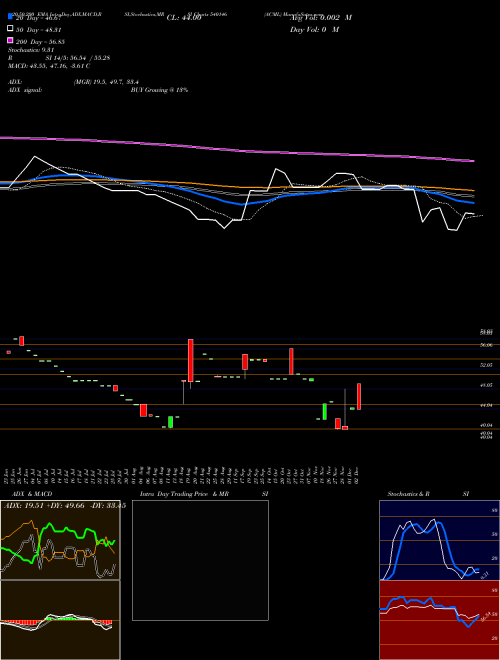Click the blue 20 Day legend swatch
500x660 pixels.
(11, 17)
